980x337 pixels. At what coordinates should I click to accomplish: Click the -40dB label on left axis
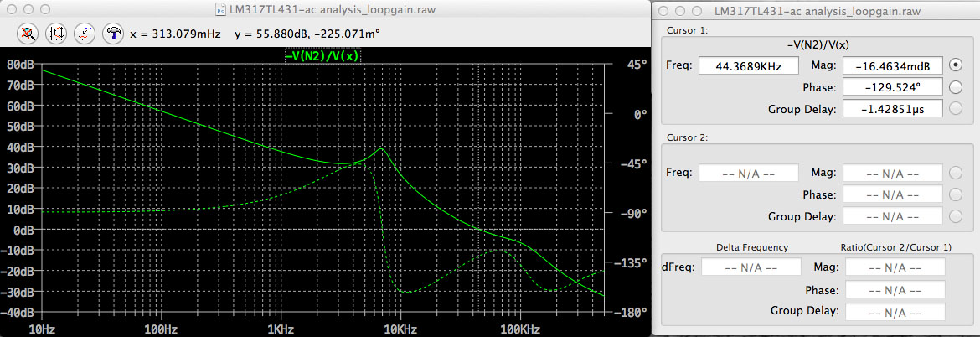pos(17,313)
